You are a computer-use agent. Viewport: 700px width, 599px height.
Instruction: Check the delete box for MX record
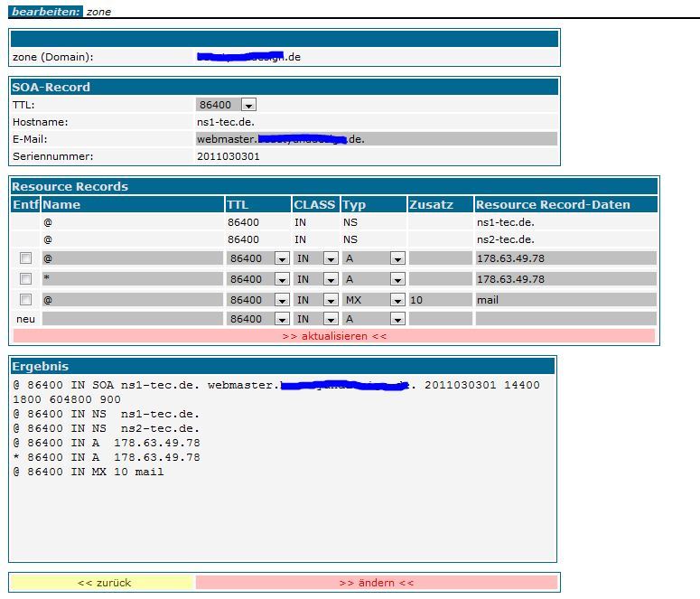26,299
